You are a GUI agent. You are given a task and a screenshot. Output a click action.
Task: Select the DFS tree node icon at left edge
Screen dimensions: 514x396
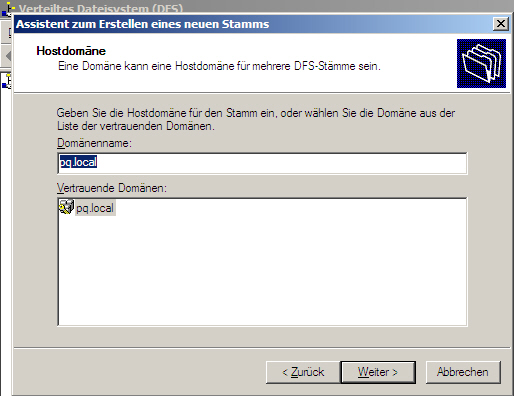(x=7, y=81)
